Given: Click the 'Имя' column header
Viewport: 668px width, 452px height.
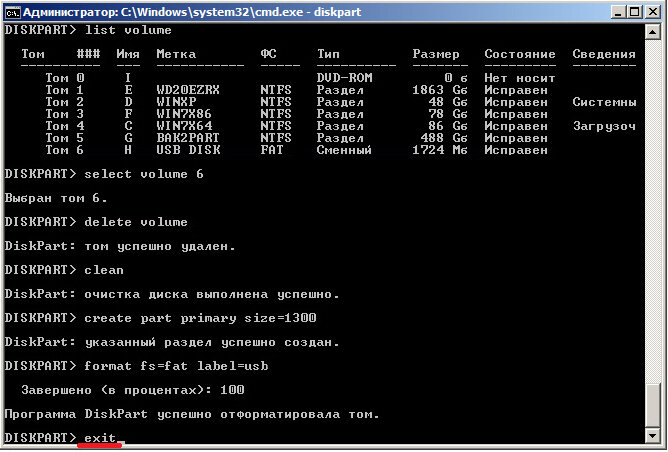Looking at the screenshot, I should pyautogui.click(x=128, y=54).
